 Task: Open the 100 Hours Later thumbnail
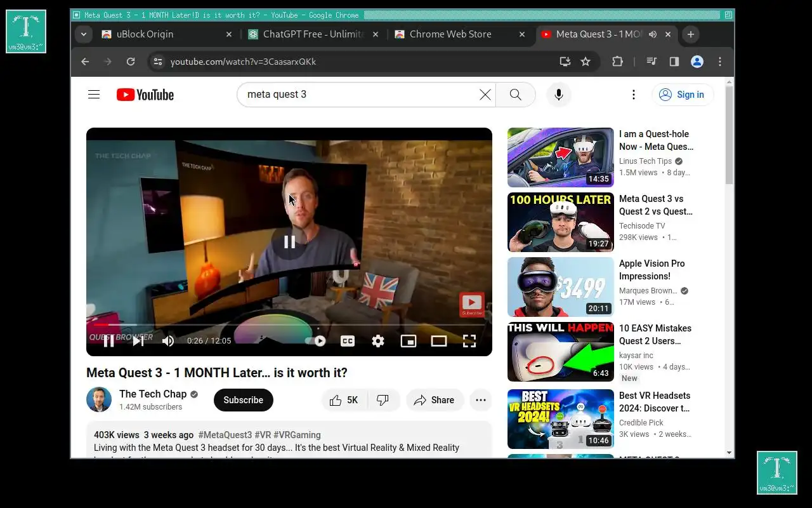coord(561,222)
